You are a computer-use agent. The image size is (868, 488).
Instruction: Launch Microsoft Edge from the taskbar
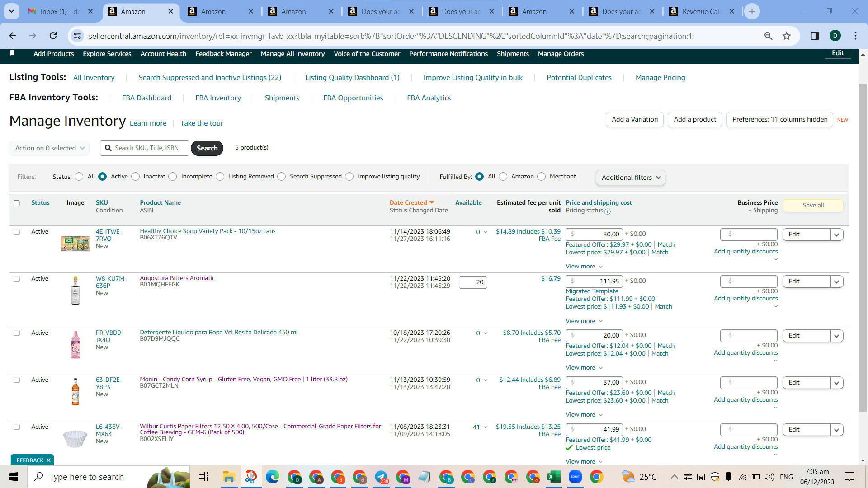point(272,477)
